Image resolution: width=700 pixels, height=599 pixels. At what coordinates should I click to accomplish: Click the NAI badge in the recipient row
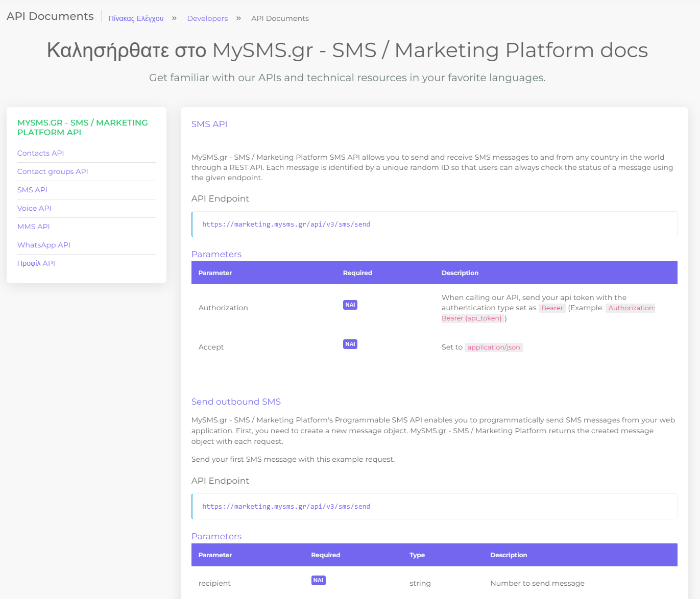pyautogui.click(x=319, y=580)
